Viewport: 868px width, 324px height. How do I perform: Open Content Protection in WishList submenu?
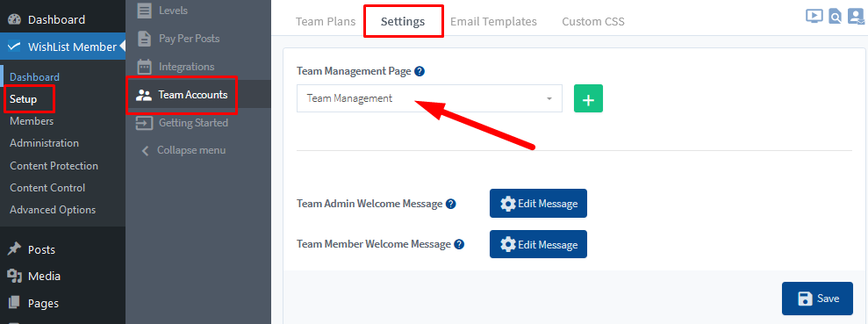tap(54, 166)
